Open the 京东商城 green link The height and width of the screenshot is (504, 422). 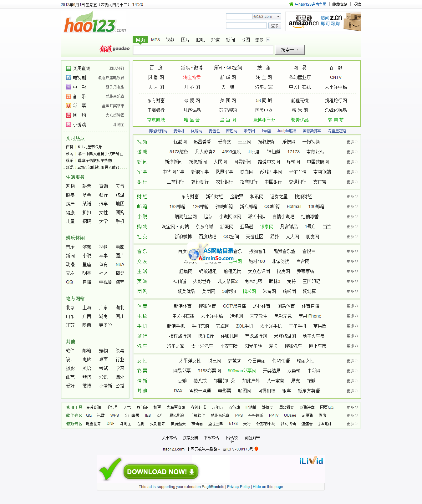156,120
